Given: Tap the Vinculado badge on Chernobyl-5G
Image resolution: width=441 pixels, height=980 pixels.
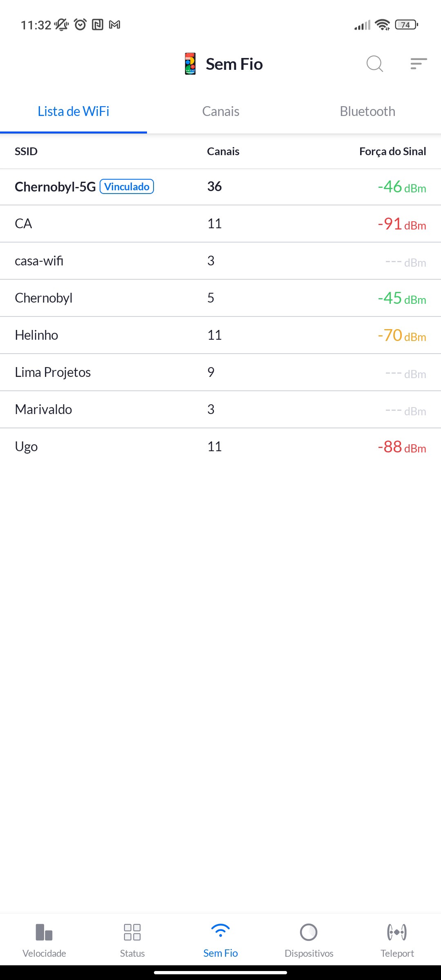Looking at the screenshot, I should tap(127, 187).
